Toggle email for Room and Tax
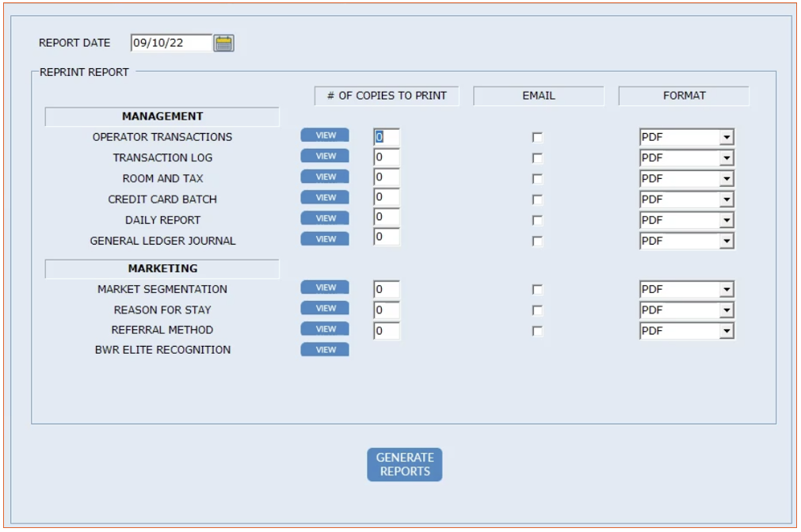This screenshot has height=532, width=801. click(537, 179)
